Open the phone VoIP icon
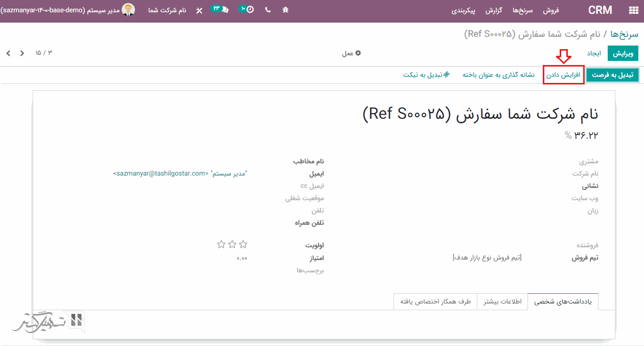644x346 pixels. (x=268, y=10)
